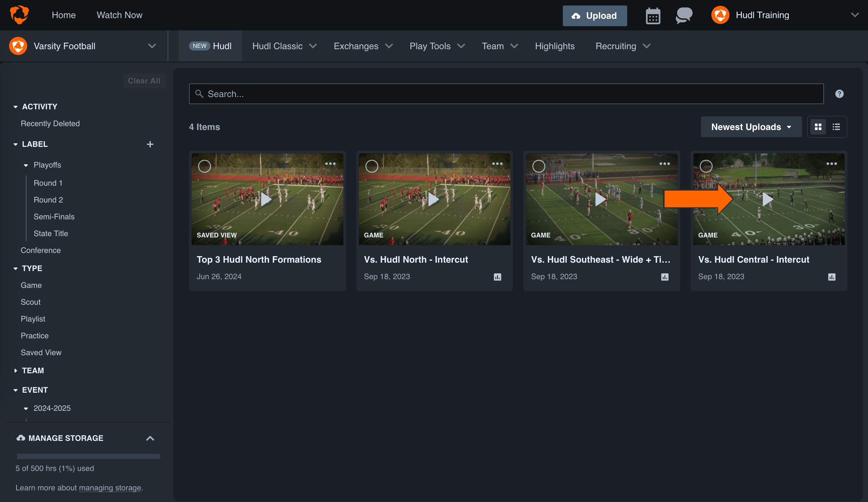Open the Vs. Hudl Southeast video thumbnail
This screenshot has width=868, height=502.
point(601,199)
